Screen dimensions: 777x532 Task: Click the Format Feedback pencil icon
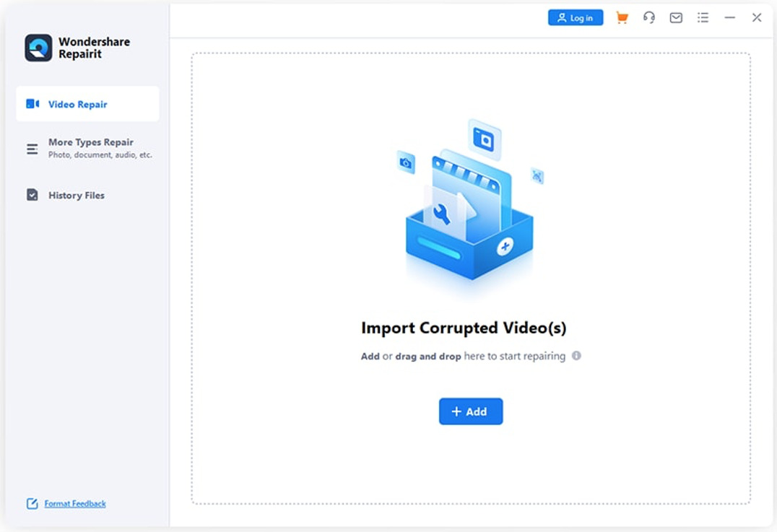click(x=32, y=504)
